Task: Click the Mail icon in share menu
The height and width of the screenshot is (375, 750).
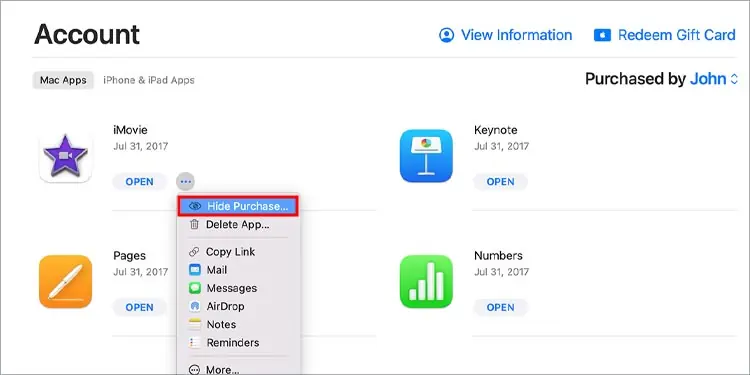Action: pos(195,270)
